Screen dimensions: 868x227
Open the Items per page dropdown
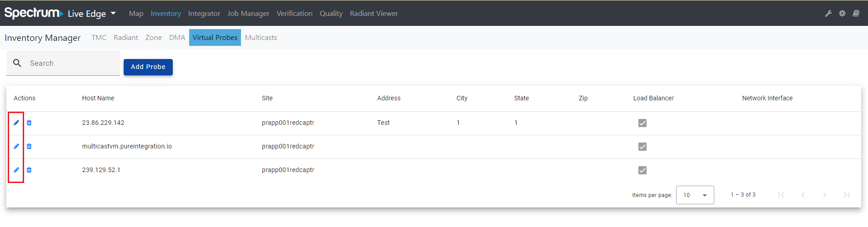695,195
